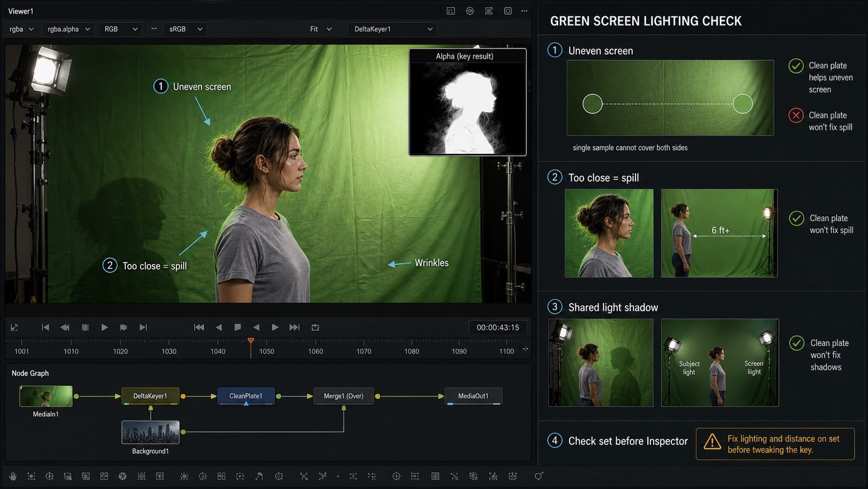The width and height of the screenshot is (868, 489).
Task: Select the hand pan tool
Action: [x=13, y=476]
